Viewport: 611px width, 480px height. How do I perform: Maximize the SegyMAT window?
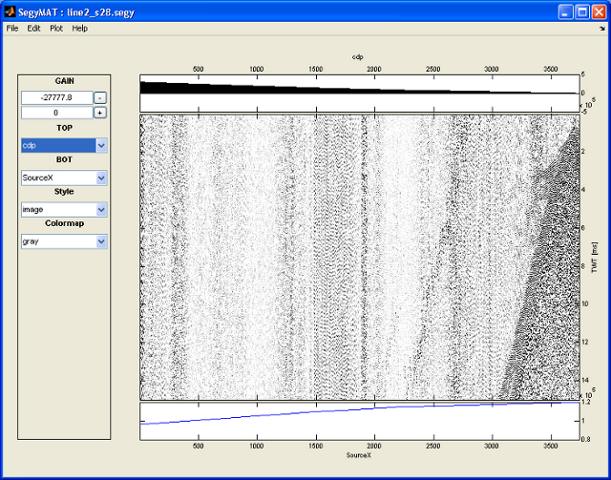pos(582,11)
